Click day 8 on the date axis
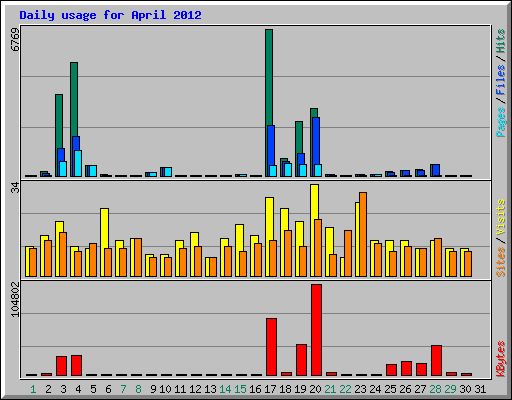The width and height of the screenshot is (512, 400). click(x=138, y=389)
